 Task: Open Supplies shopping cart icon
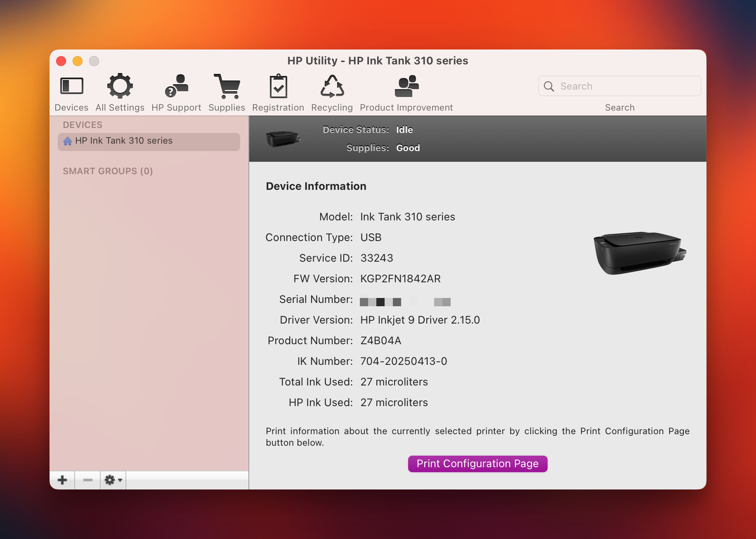[x=227, y=86]
